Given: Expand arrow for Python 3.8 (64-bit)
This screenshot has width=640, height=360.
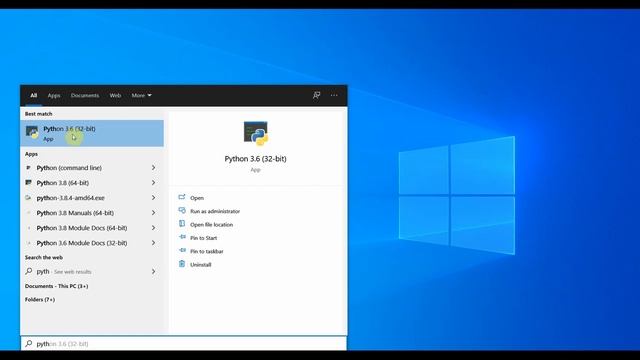Looking at the screenshot, I should coord(153,183).
